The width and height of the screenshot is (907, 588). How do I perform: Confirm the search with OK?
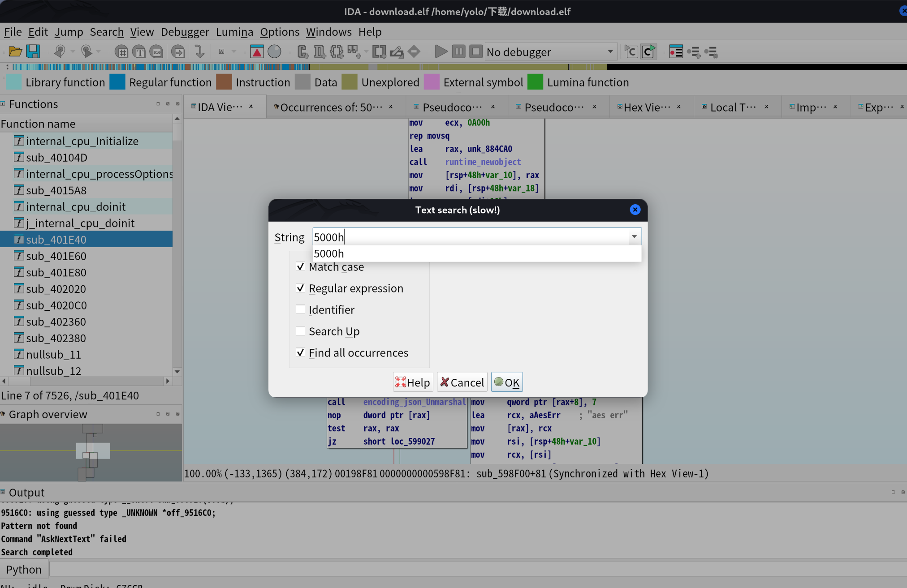click(x=507, y=382)
